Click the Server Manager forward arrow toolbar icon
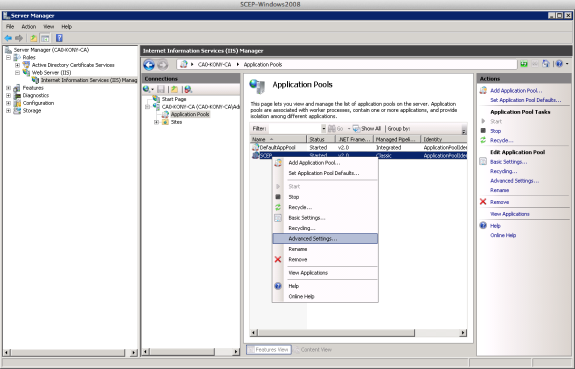 [19, 38]
